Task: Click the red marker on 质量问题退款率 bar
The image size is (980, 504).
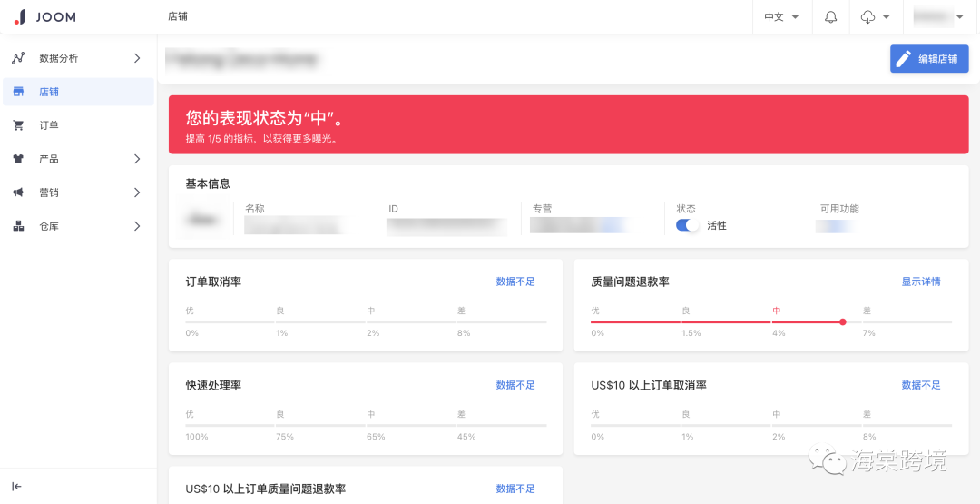Action: click(843, 322)
